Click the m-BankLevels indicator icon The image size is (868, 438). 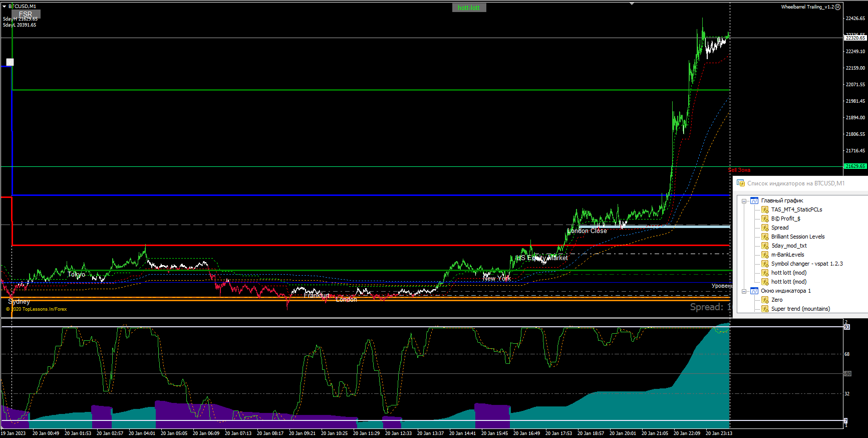pos(765,255)
